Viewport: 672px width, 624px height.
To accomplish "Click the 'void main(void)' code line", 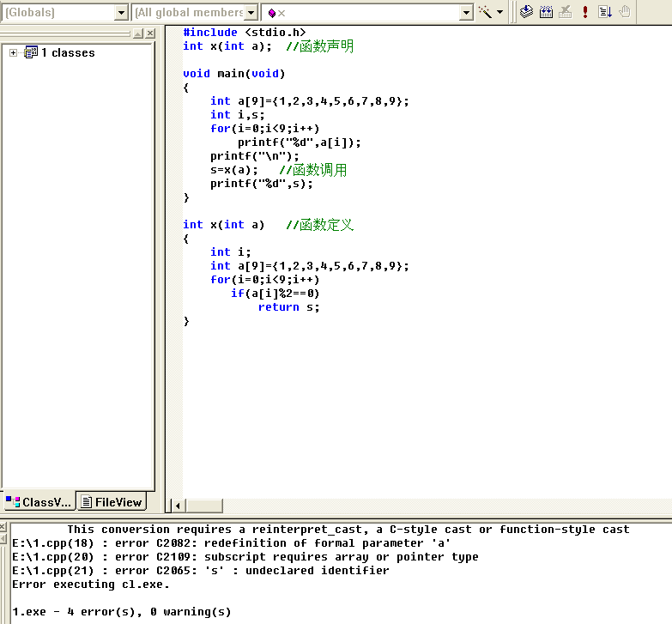I will (x=234, y=74).
